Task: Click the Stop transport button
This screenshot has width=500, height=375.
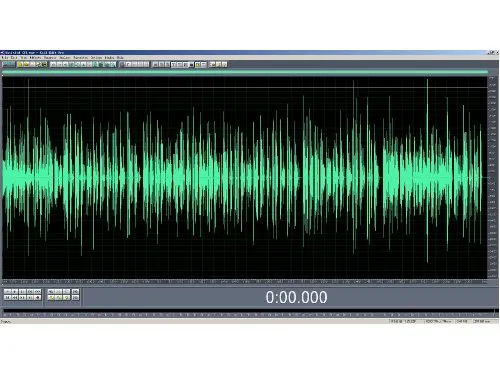Action: point(7,292)
